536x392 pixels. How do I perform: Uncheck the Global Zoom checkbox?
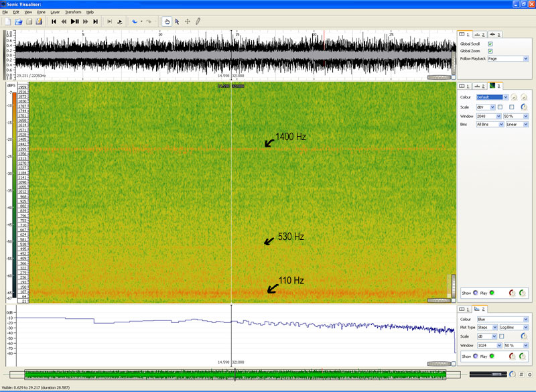click(x=490, y=51)
